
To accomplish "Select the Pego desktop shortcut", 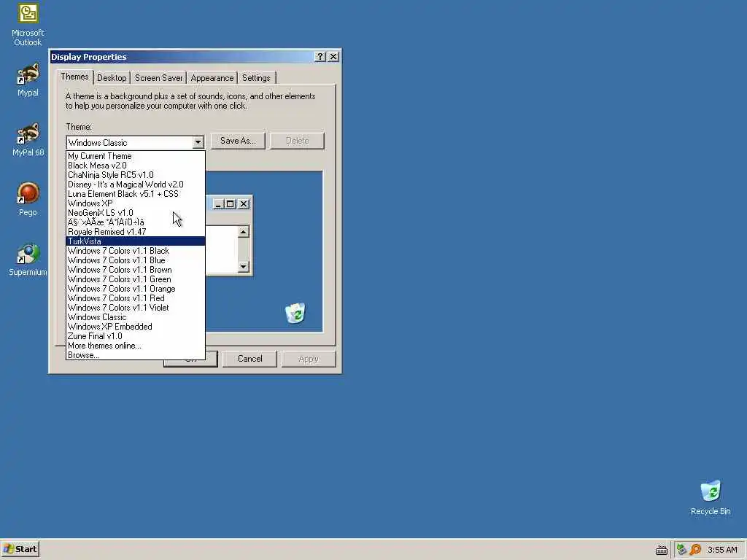I will click(x=28, y=199).
